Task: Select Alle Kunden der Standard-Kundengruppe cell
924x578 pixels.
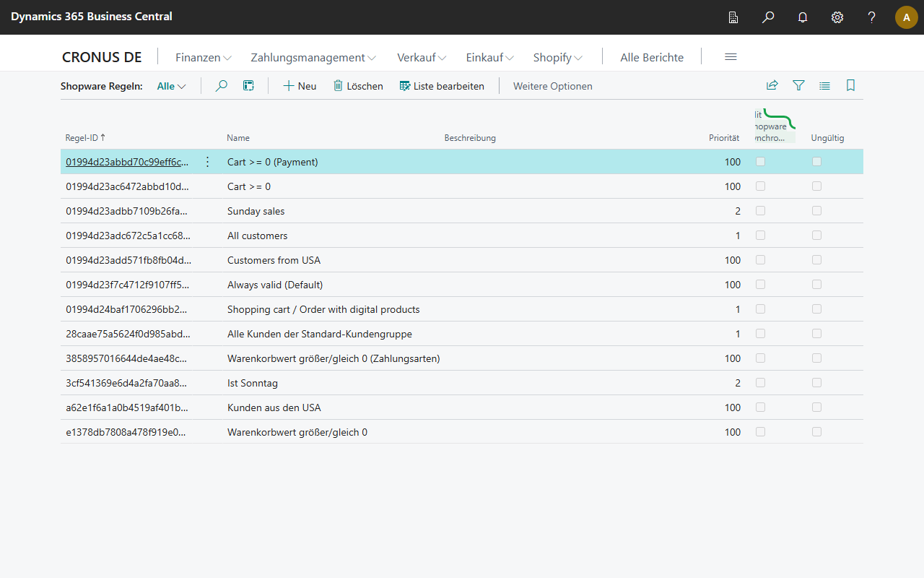Action: pos(320,334)
